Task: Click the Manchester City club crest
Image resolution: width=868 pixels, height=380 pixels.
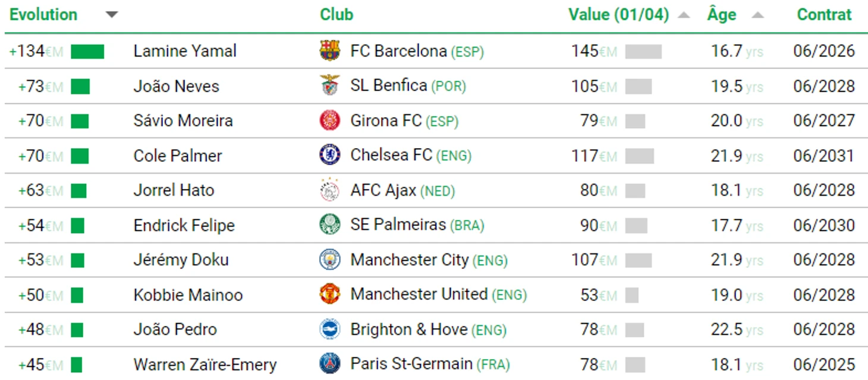Action: [329, 260]
